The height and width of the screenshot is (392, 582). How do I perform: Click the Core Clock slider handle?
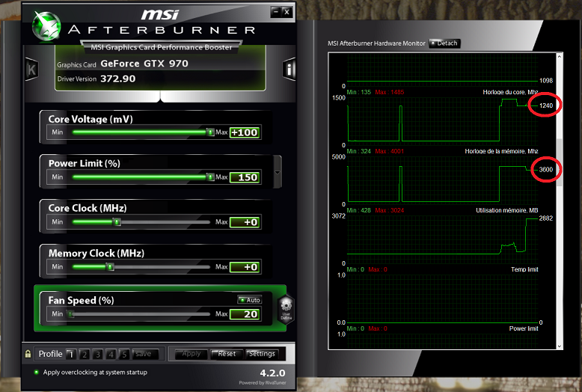pos(117,222)
